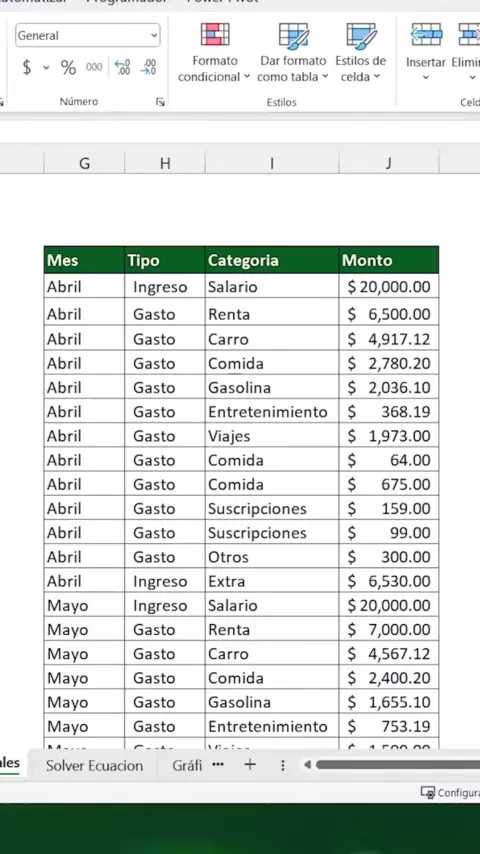Add a new sheet with the plus button

point(250,765)
